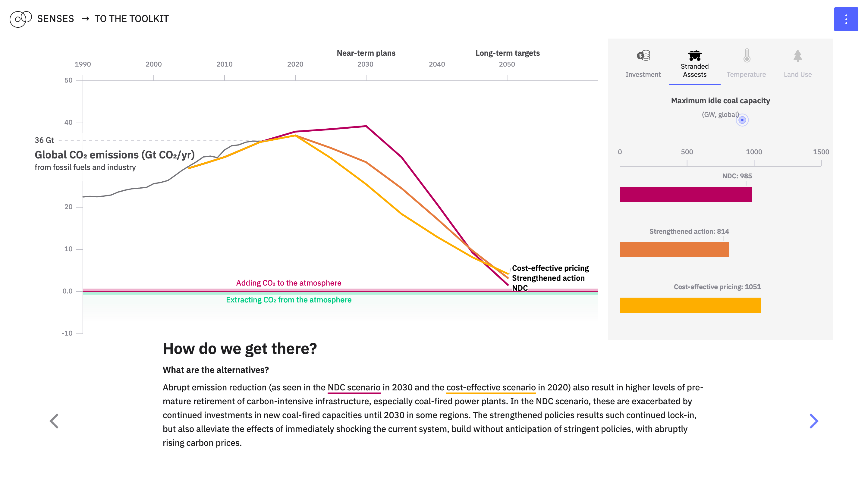Viewport: 868px width, 488px height.
Task: Click the magenta NDC 985 bar
Action: 686,194
